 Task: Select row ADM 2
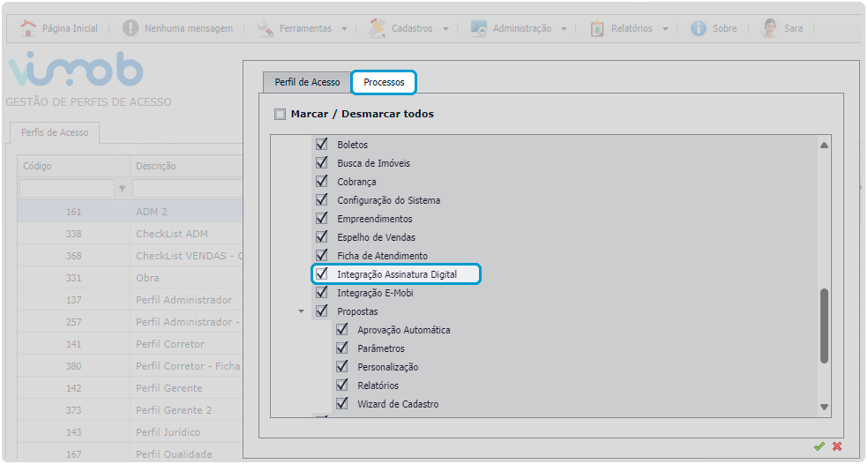[130, 212]
